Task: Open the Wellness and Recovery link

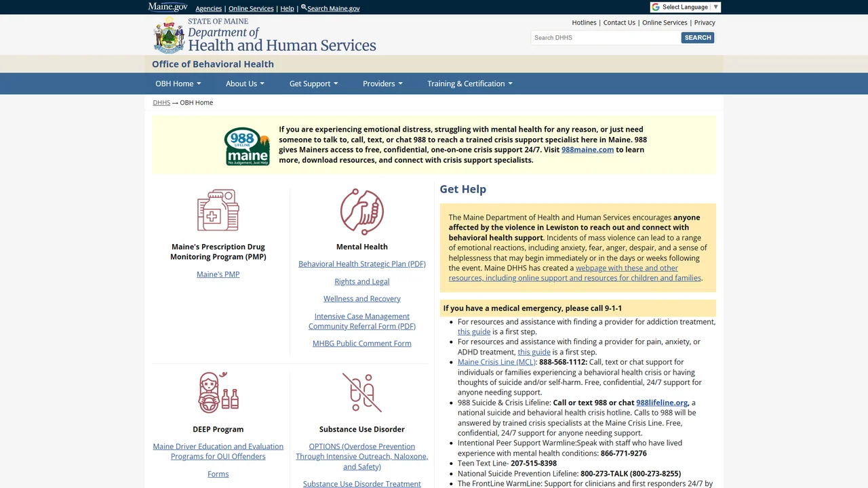Action: coord(362,299)
